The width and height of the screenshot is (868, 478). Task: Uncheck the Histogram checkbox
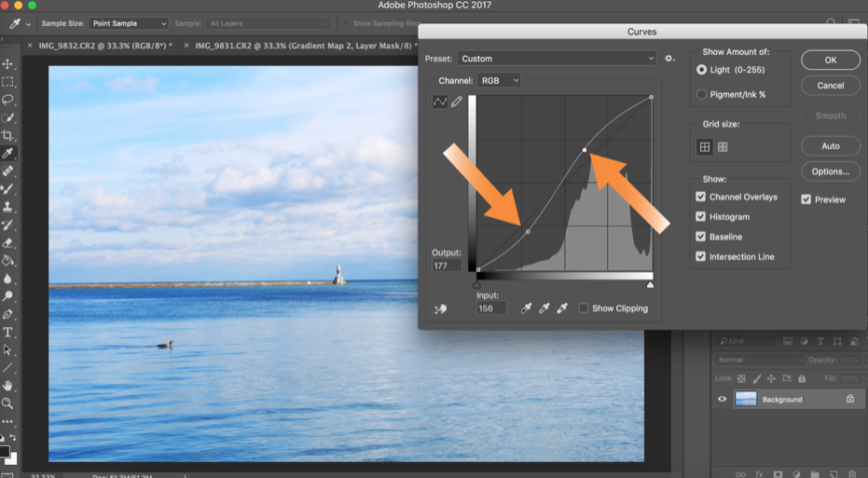click(x=701, y=217)
